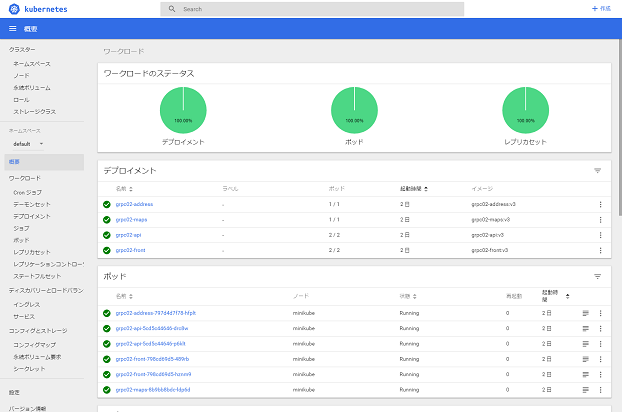Open actions menu for grpc02-front deployment
Screen dimensions: 622x412
600,250
